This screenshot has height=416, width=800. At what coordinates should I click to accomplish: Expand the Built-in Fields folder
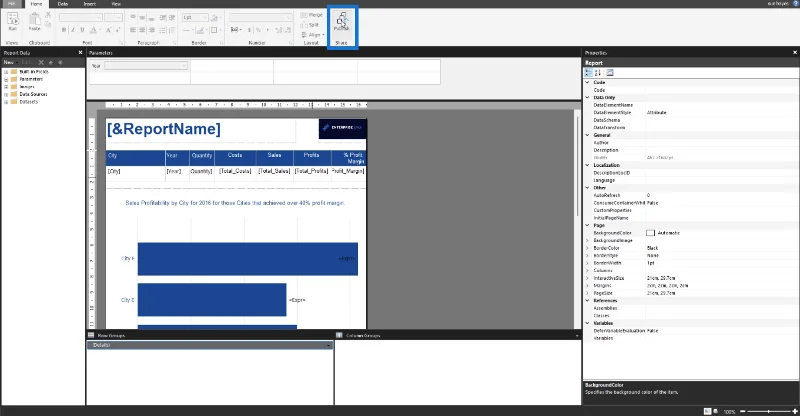[x=6, y=72]
